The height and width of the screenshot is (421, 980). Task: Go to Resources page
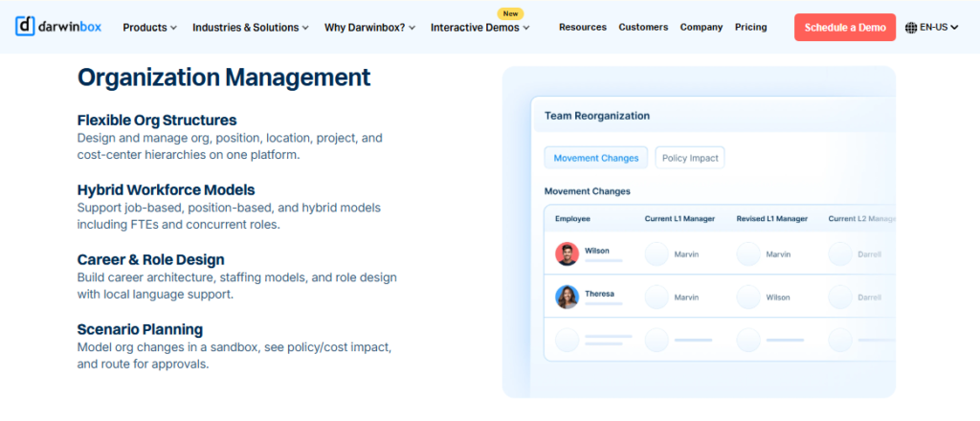pos(583,28)
